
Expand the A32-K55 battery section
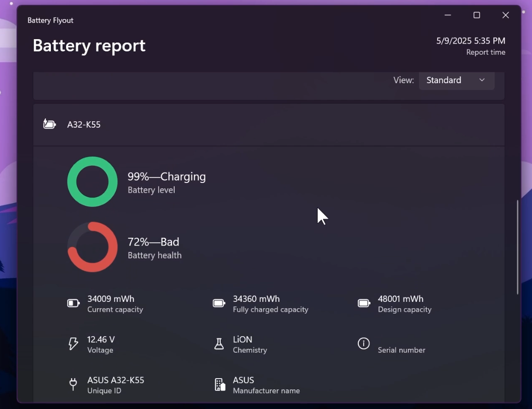(269, 124)
